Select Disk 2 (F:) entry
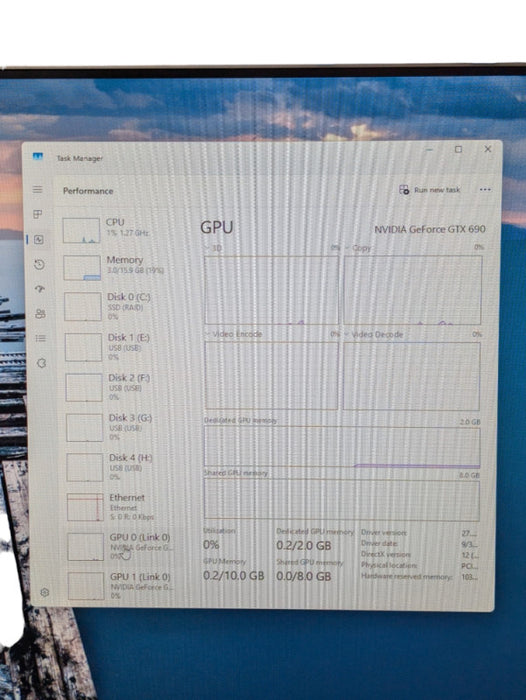526x700 pixels. (x=117, y=387)
